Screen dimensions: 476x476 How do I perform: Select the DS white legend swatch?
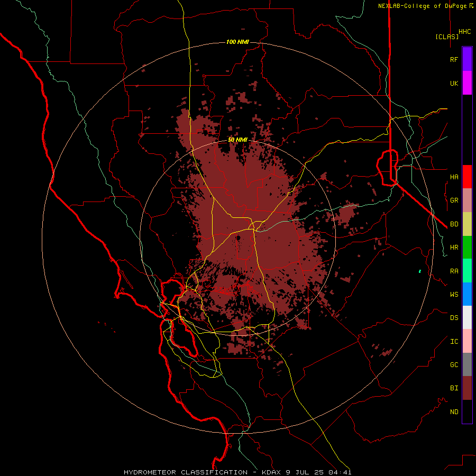[x=467, y=317]
